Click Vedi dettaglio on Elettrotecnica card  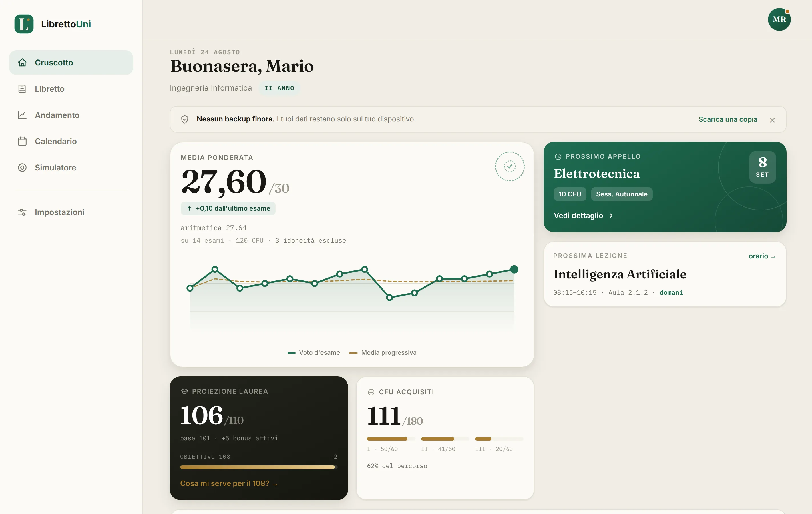point(583,216)
